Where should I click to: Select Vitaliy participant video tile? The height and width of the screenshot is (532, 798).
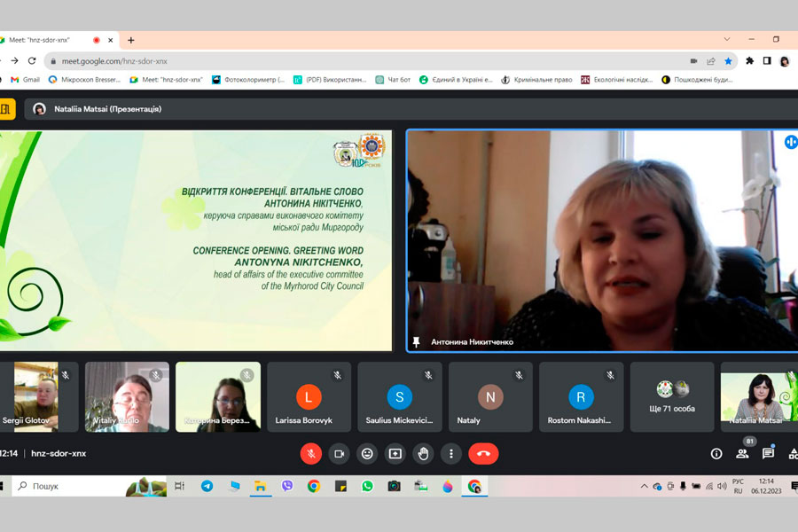(127, 396)
